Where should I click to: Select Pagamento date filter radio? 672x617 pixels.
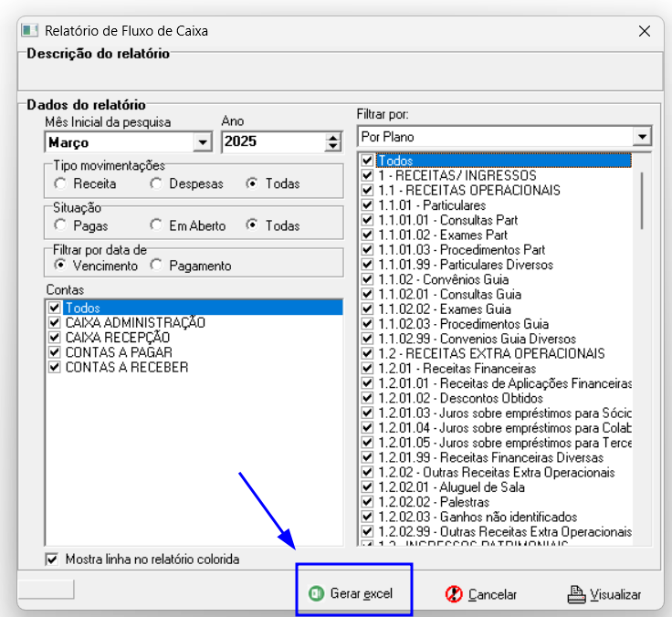coord(156,266)
